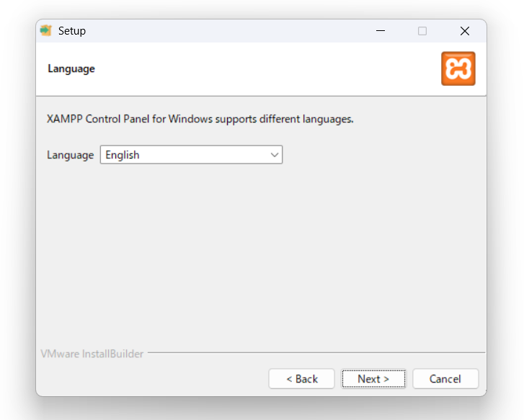Image resolution: width=524 pixels, height=420 pixels.
Task: Go to the previous step with Back
Action: (x=301, y=379)
